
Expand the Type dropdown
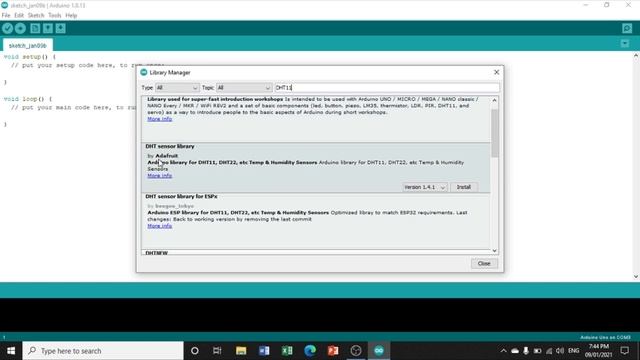(x=177, y=88)
